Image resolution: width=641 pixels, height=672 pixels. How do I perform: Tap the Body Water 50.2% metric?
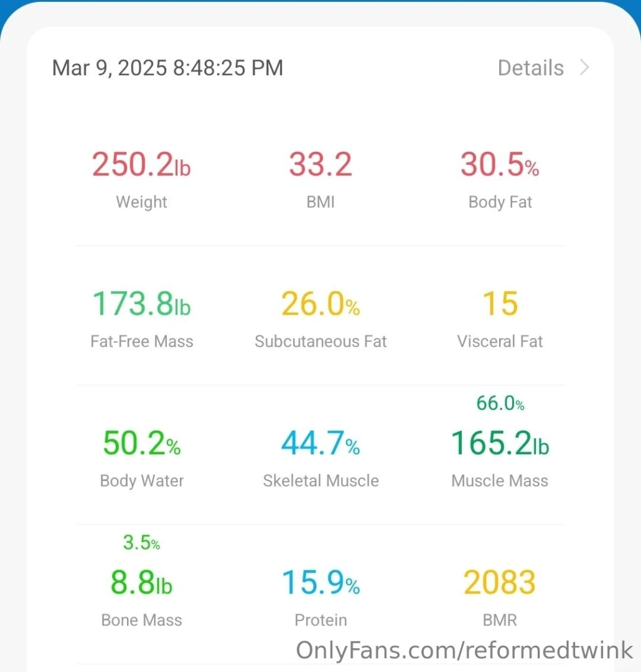[141, 444]
